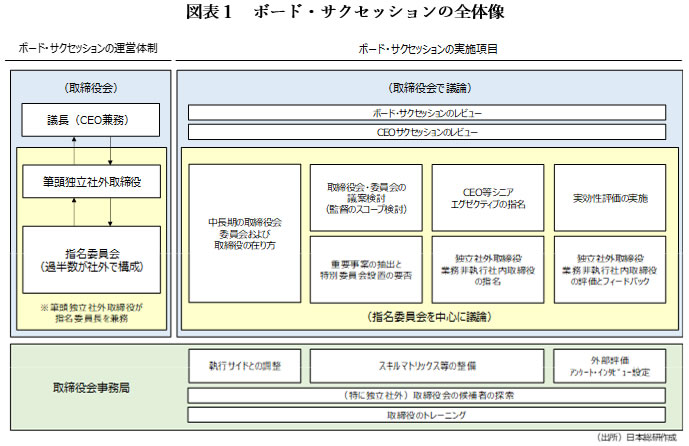This screenshot has height=446, width=689.
Task: Click the 指名委員会 (過半数が社外で構成) box
Action: click(x=91, y=258)
